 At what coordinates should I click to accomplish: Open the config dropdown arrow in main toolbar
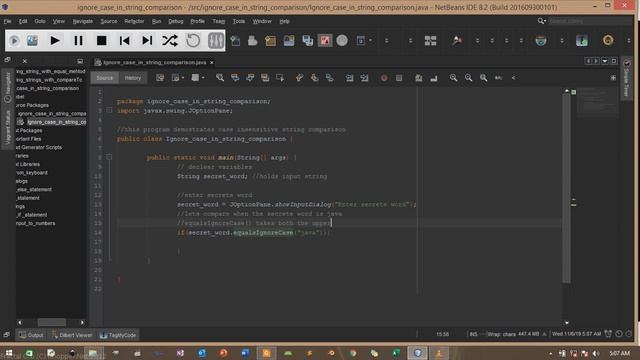click(370, 40)
